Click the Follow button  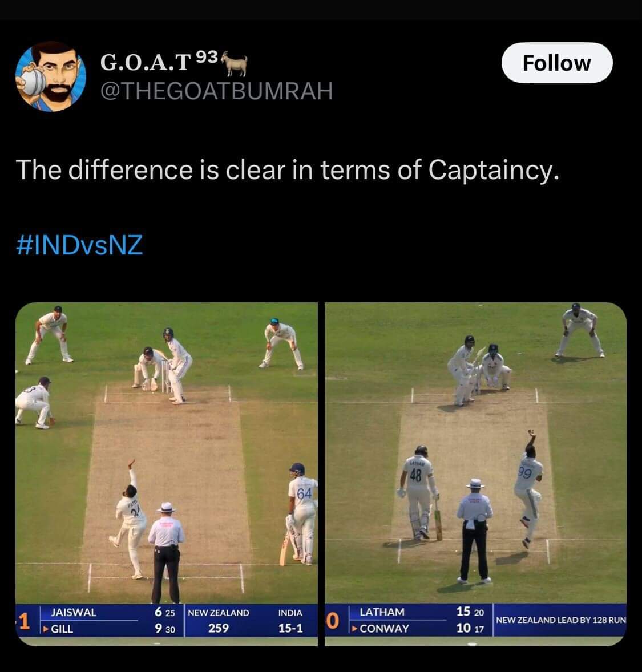pos(556,63)
